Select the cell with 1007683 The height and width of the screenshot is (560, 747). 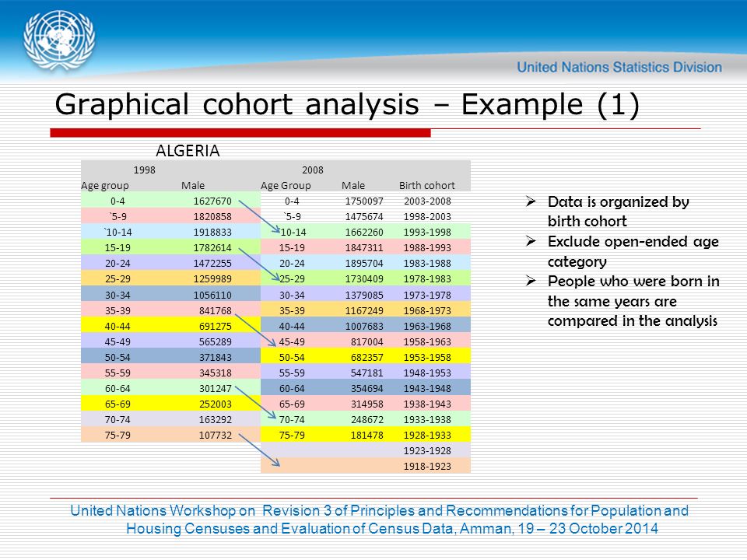click(364, 326)
